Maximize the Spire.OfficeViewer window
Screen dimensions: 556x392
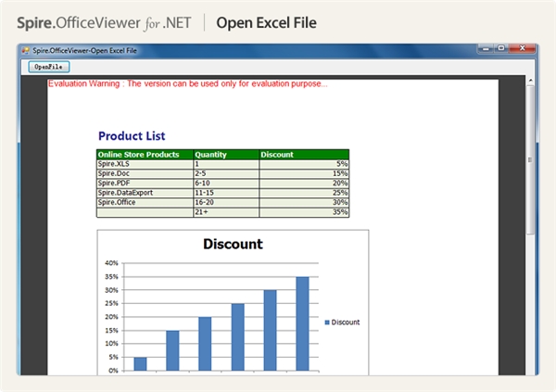click(501, 48)
